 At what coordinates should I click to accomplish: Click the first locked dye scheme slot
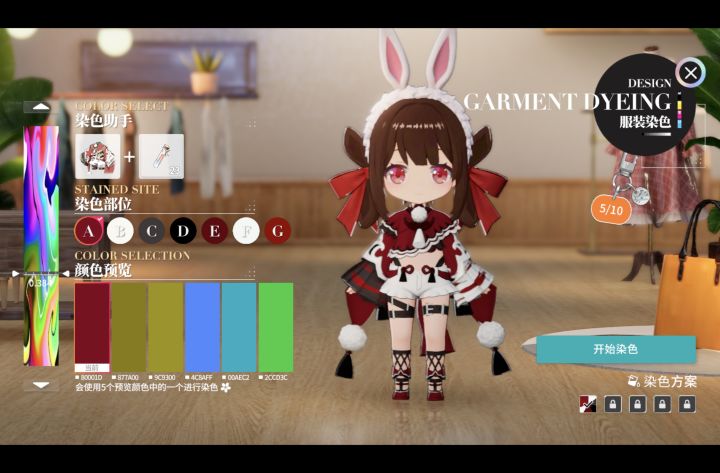point(612,404)
